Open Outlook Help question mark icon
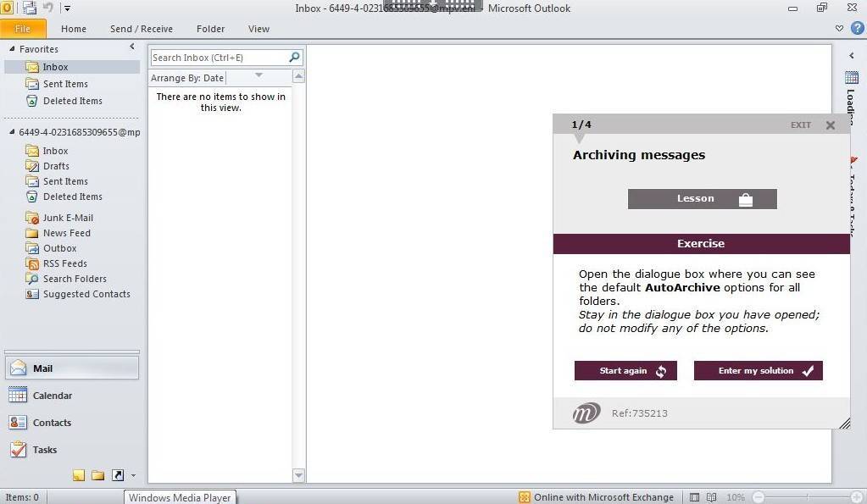Screen dimensions: 867x504 857,28
